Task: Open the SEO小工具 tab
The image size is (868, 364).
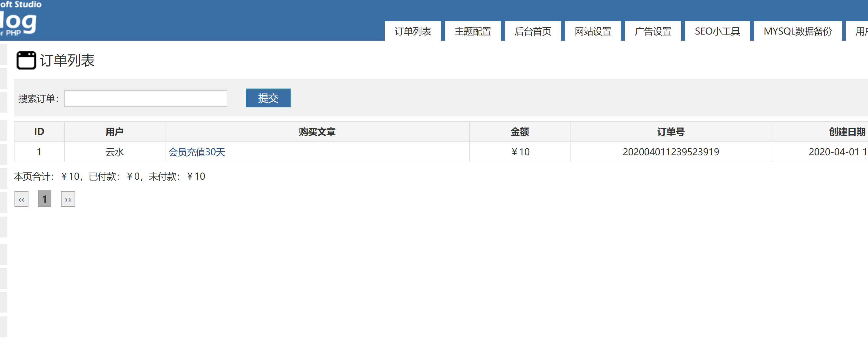Action: pyautogui.click(x=717, y=31)
